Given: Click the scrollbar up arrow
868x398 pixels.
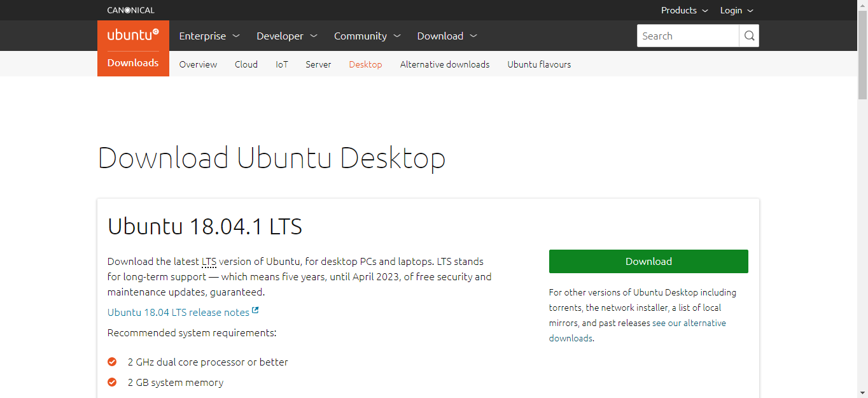Looking at the screenshot, I should pos(863,5).
